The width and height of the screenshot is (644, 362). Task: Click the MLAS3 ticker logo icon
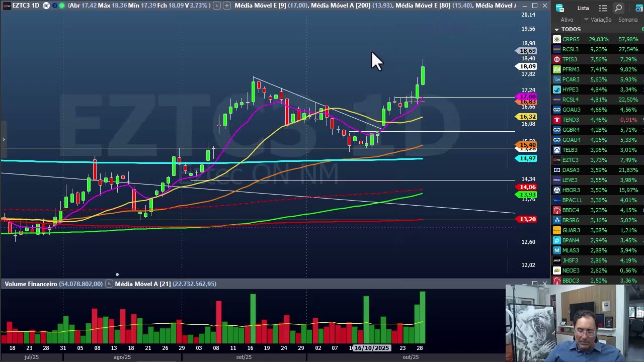(x=557, y=250)
